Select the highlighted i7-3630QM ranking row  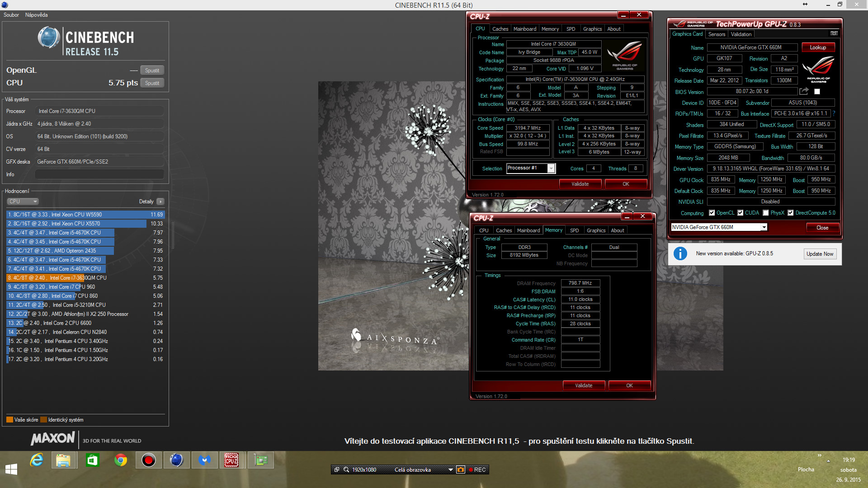pyautogui.click(x=85, y=278)
